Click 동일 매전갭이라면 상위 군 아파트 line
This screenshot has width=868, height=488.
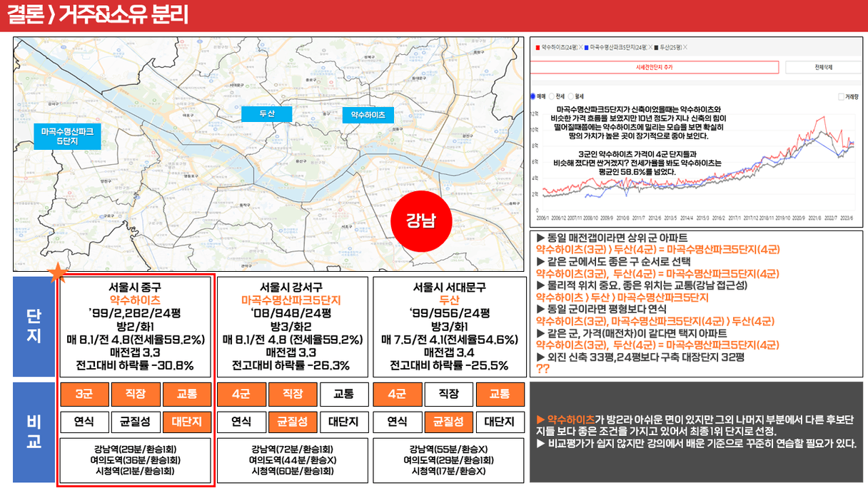click(x=612, y=238)
